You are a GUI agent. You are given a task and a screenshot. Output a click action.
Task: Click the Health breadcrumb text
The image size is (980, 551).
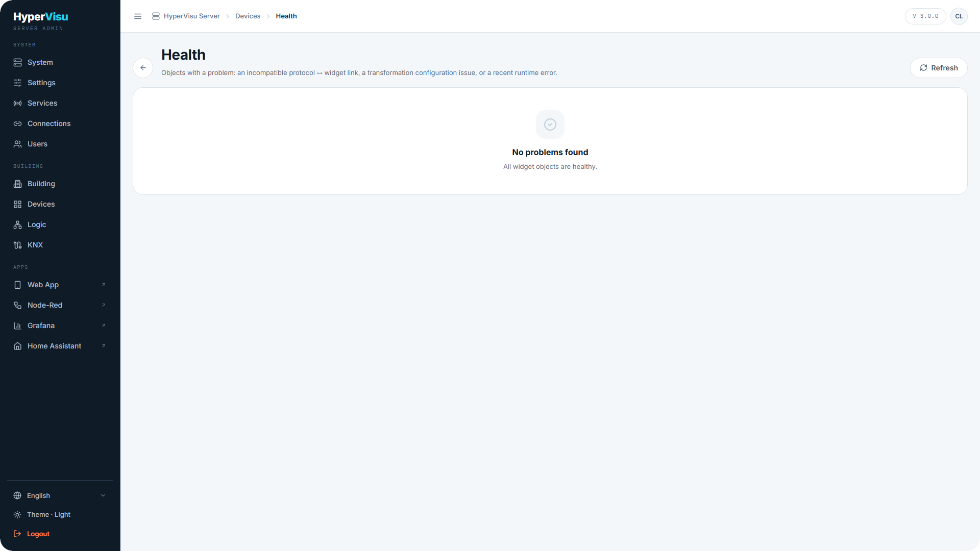tap(286, 16)
